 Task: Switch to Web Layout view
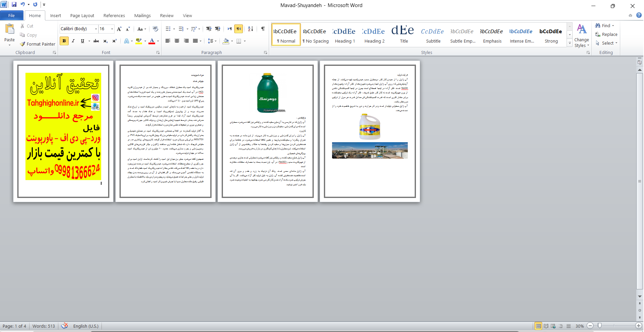553,326
